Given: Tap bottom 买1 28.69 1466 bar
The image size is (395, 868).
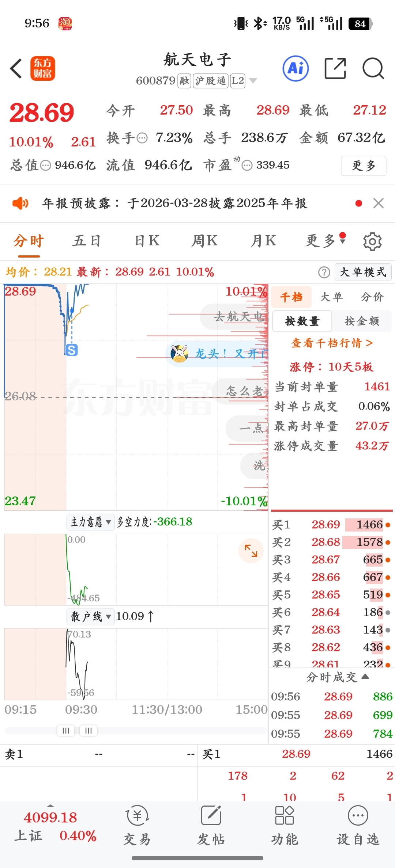Looking at the screenshot, I should point(296,754).
